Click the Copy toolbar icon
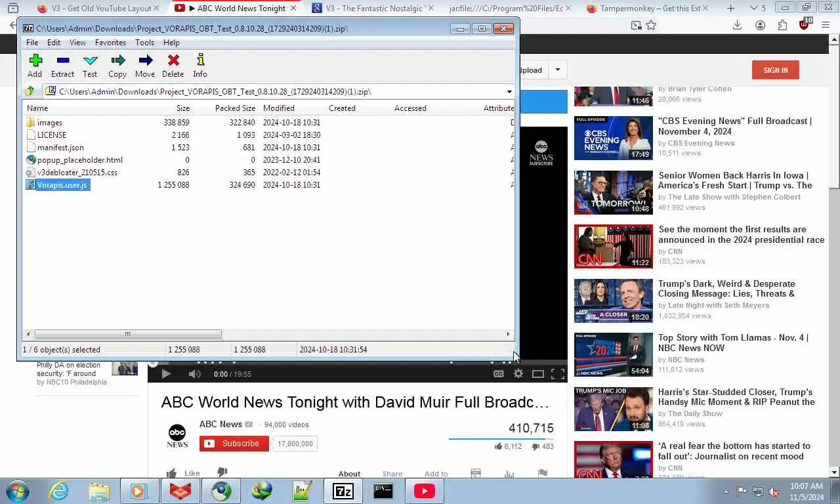Image resolution: width=840 pixels, height=504 pixels. click(x=117, y=66)
